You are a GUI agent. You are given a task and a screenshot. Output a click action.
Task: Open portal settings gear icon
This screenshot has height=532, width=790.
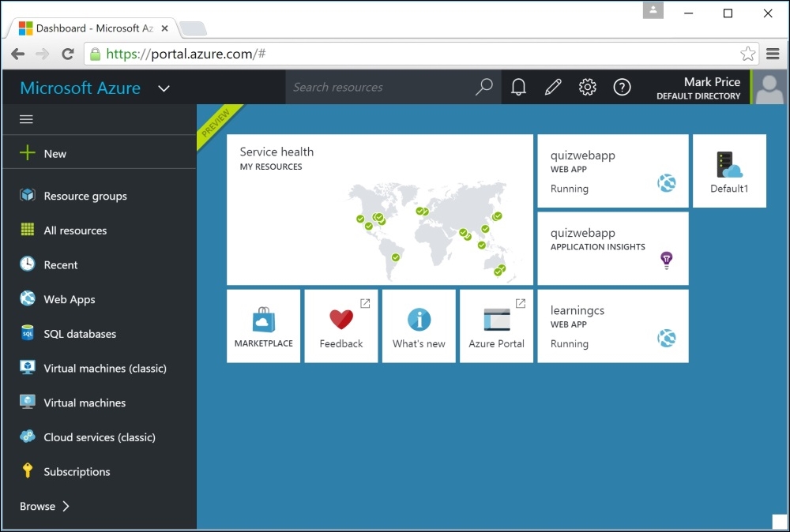pyautogui.click(x=587, y=87)
